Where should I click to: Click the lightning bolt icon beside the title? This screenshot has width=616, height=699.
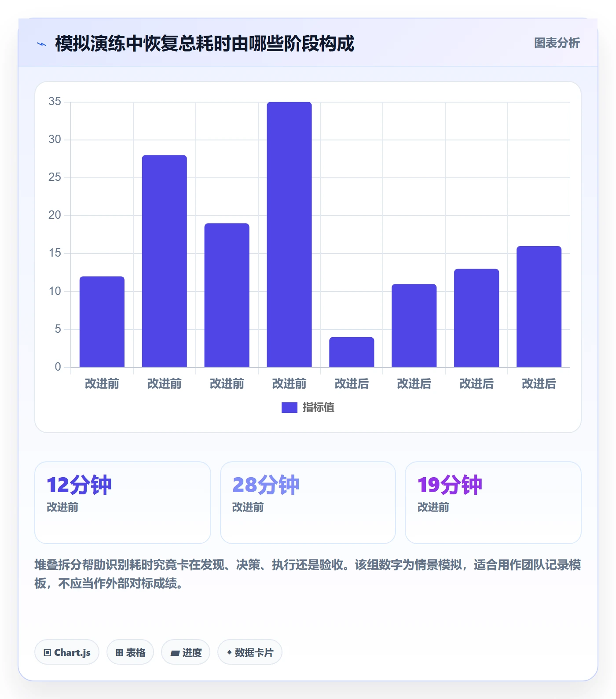click(x=42, y=44)
